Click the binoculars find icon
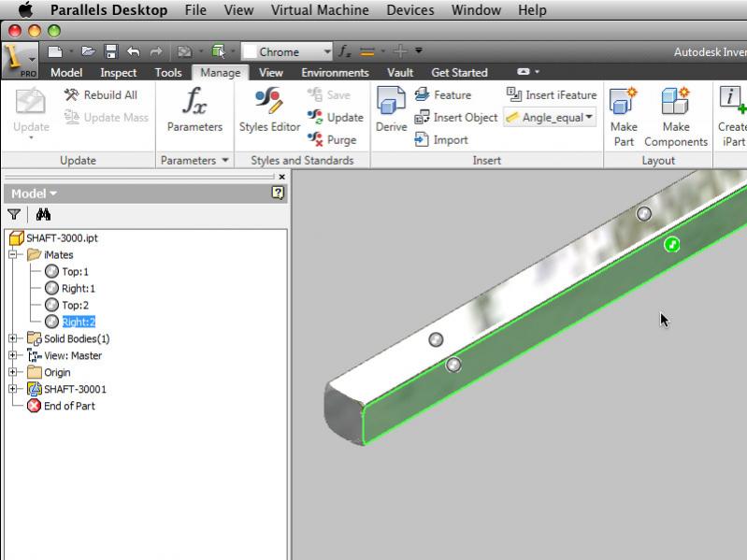Viewport: 747px width, 560px height. 43,214
